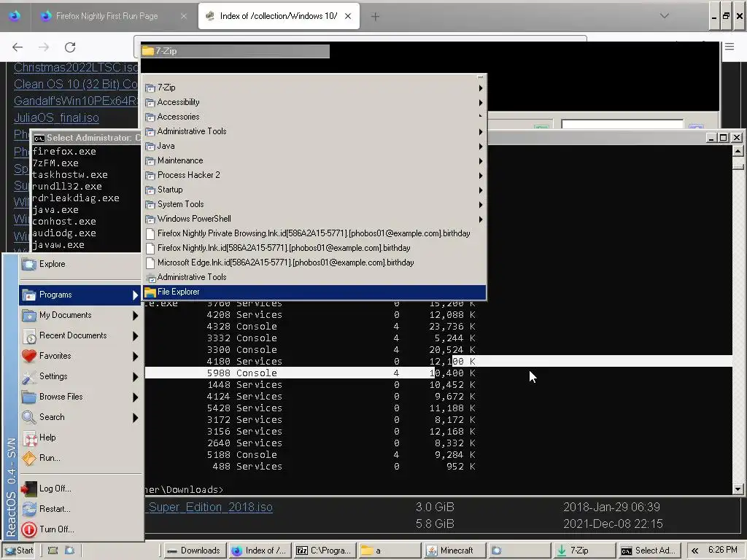
Task: Launch File Explorer from Programs menu
Action: 314,292
